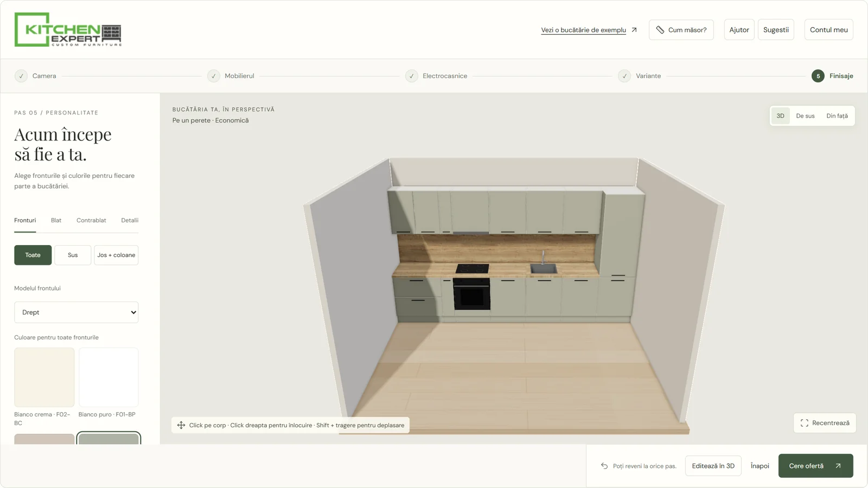Select the 3D perspective view
Viewport: 868px width, 488px height.
[780, 115]
